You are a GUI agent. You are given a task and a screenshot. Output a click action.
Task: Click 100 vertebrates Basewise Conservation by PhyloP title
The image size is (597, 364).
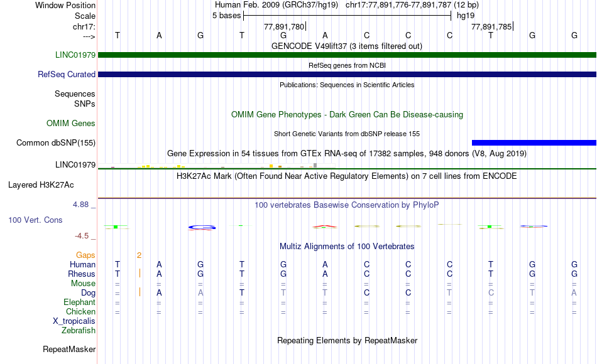pyautogui.click(x=347, y=205)
